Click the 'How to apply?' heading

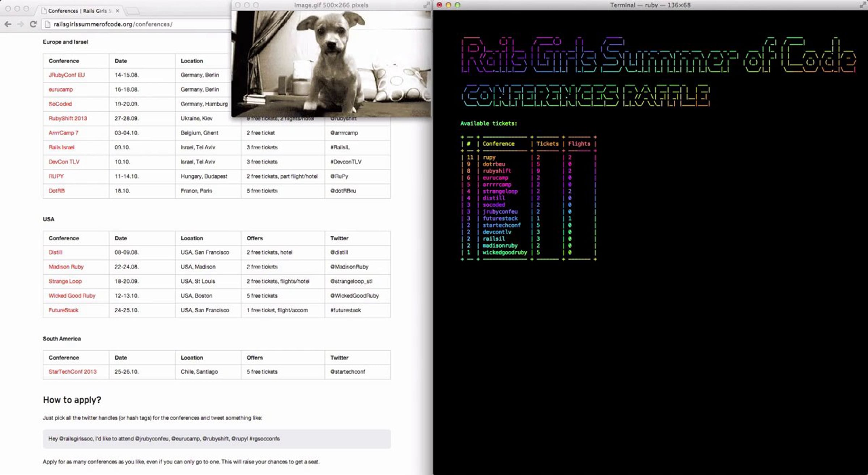[72, 400]
